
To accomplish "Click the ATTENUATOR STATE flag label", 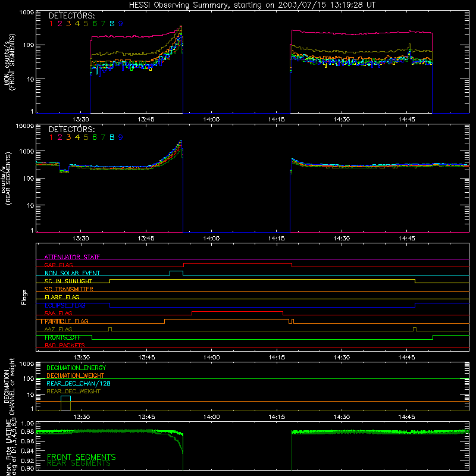I will tap(72, 257).
